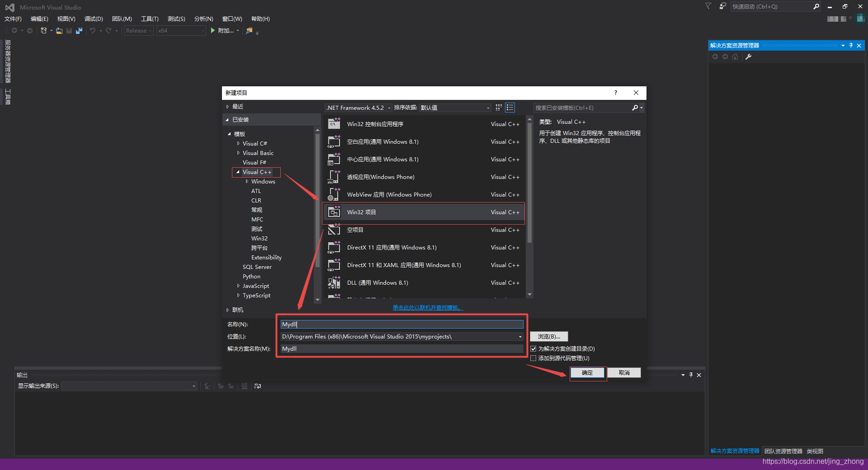The image size is (868, 470).
Task: Click the notifications filter icon in title bar
Action: pyautogui.click(x=708, y=6)
